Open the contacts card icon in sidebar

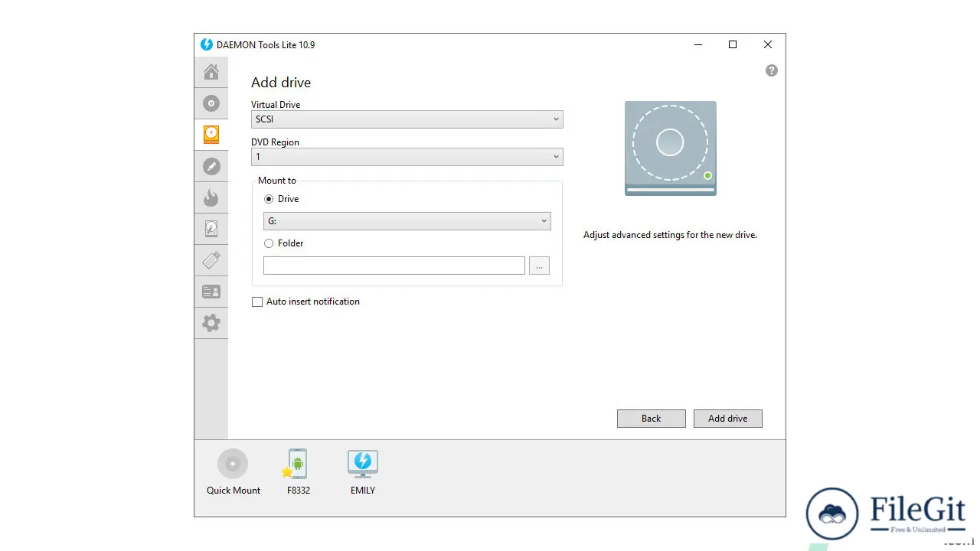pos(211,292)
